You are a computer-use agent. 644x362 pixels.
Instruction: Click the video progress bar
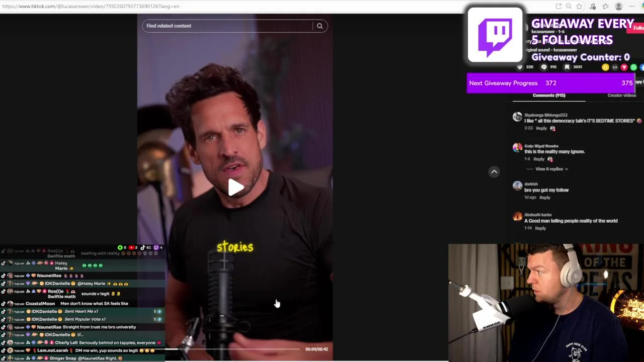(232, 349)
